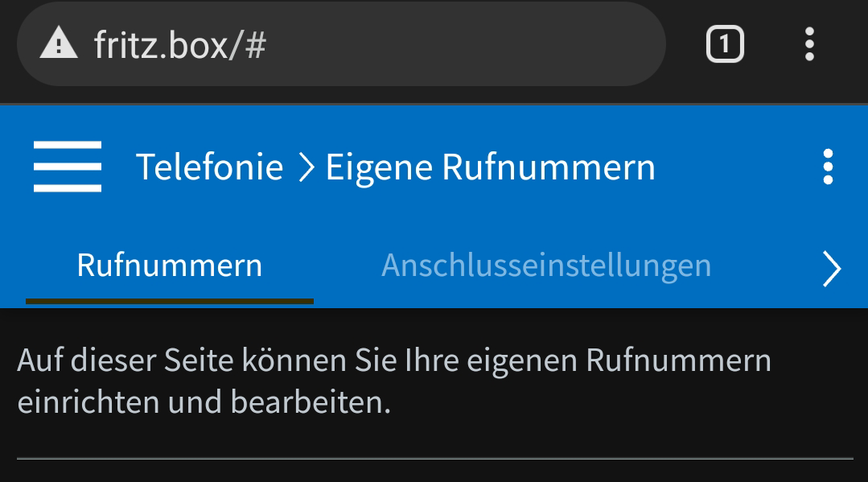Open the three-dot options in blue header

828,167
